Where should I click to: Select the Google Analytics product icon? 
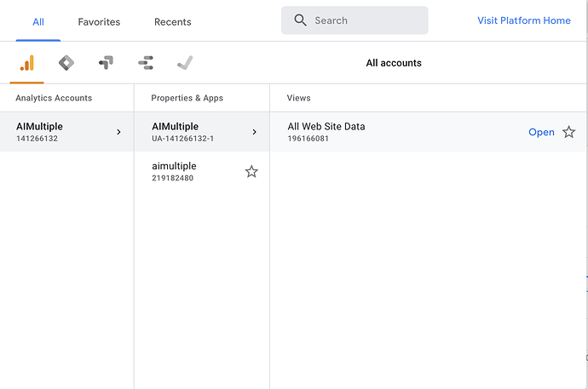[27, 63]
